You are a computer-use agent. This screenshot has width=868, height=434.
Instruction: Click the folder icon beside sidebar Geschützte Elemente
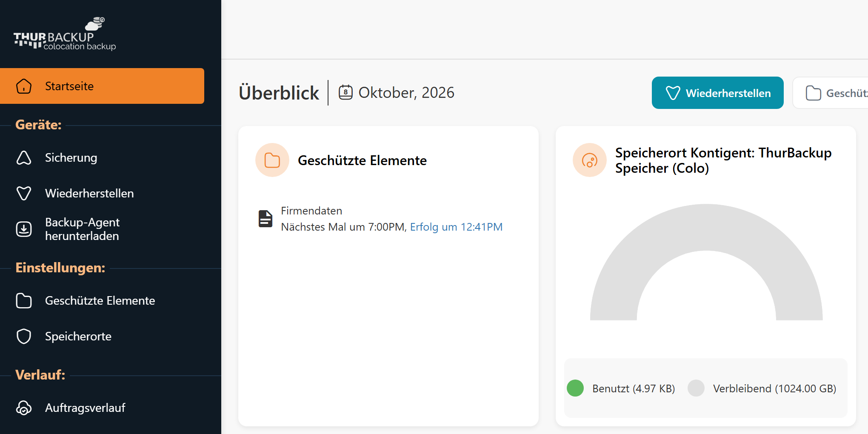(x=24, y=300)
